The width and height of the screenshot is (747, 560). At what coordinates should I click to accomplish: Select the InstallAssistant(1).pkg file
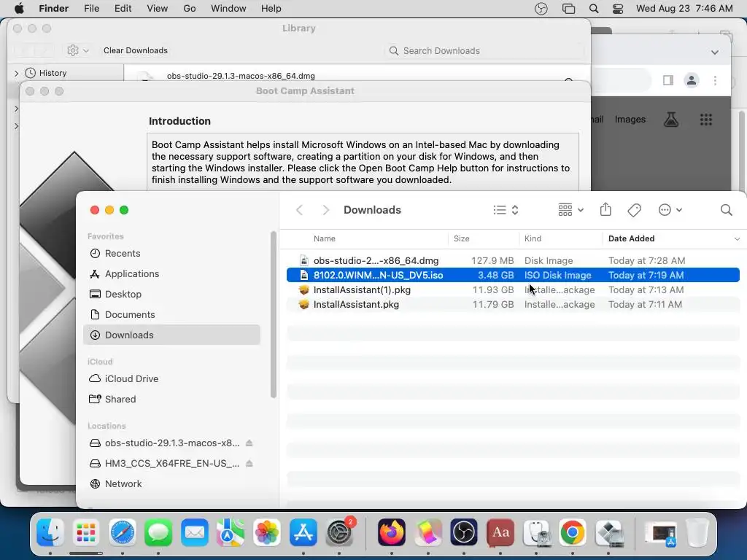click(x=513, y=290)
